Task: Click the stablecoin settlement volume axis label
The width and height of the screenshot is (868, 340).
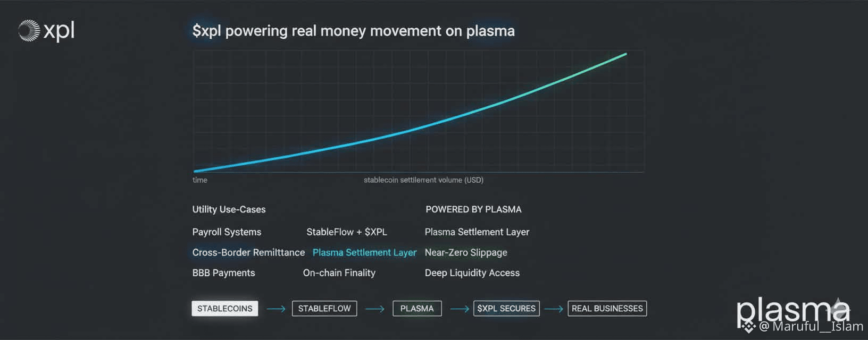Action: (423, 180)
